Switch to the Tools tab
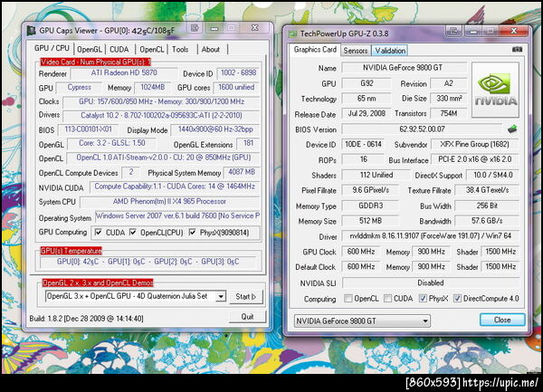The image size is (543, 392). point(180,50)
